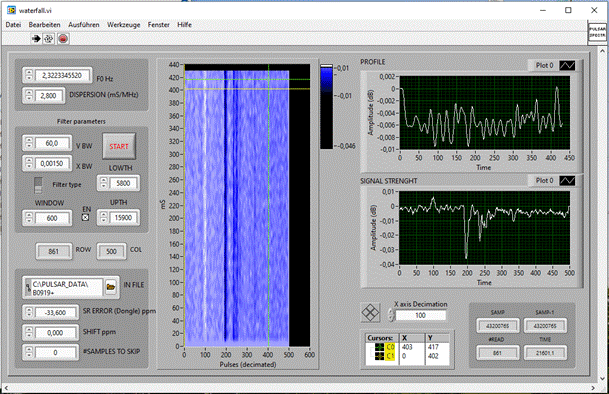The height and width of the screenshot is (394, 609).
Task: Click the LOWTH field showing 5800
Action: click(124, 183)
